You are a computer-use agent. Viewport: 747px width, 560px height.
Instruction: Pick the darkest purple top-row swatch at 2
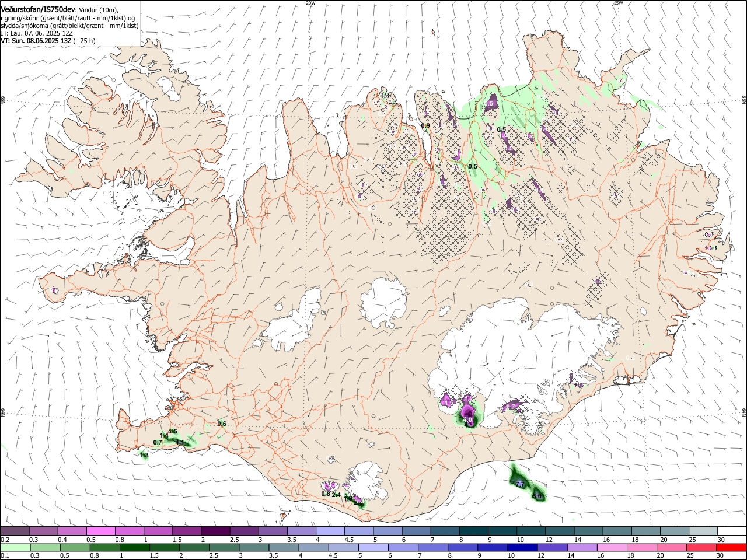(215, 531)
